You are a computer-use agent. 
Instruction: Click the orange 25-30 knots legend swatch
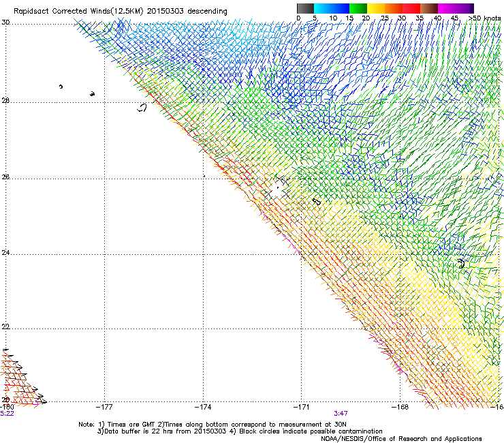tap(394, 8)
